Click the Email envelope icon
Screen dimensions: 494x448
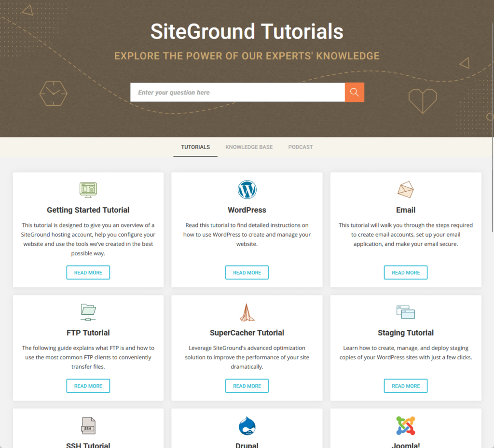coord(405,189)
